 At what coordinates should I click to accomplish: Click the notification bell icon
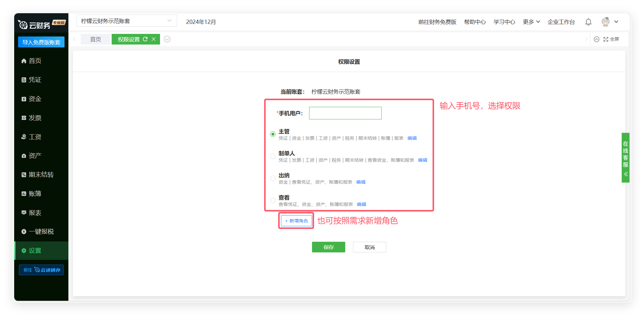pos(588,22)
